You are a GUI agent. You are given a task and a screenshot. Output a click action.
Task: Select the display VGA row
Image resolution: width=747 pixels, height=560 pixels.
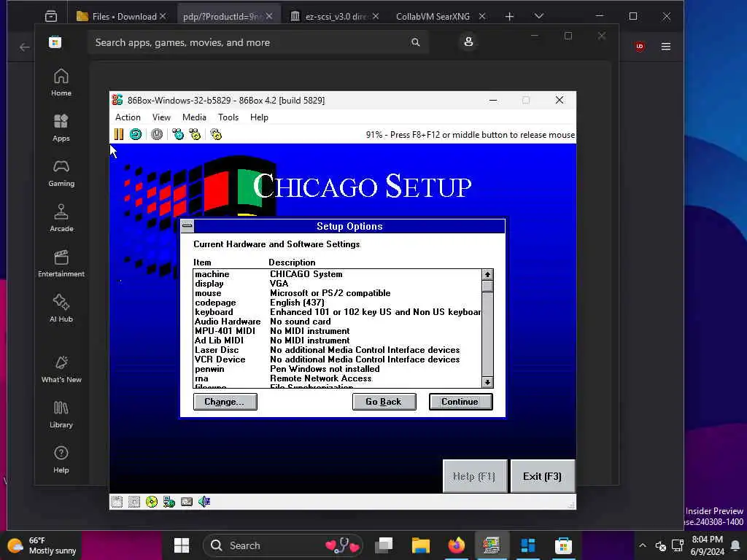tap(337, 284)
